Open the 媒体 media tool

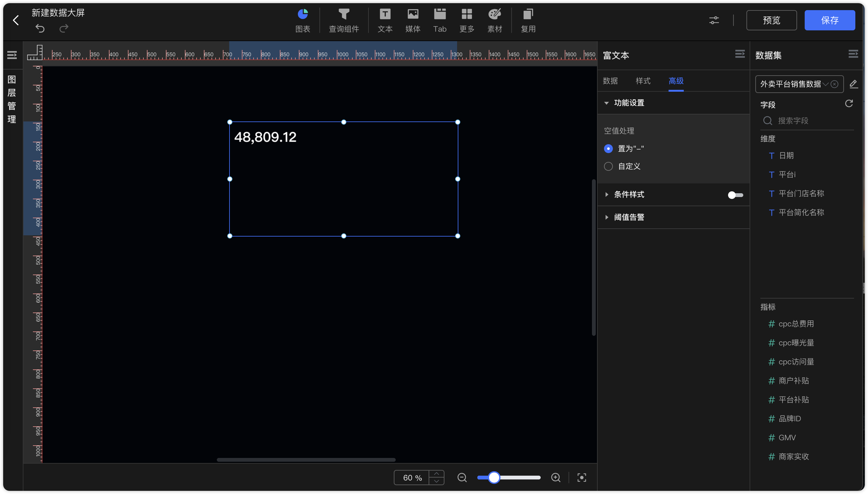coord(412,21)
